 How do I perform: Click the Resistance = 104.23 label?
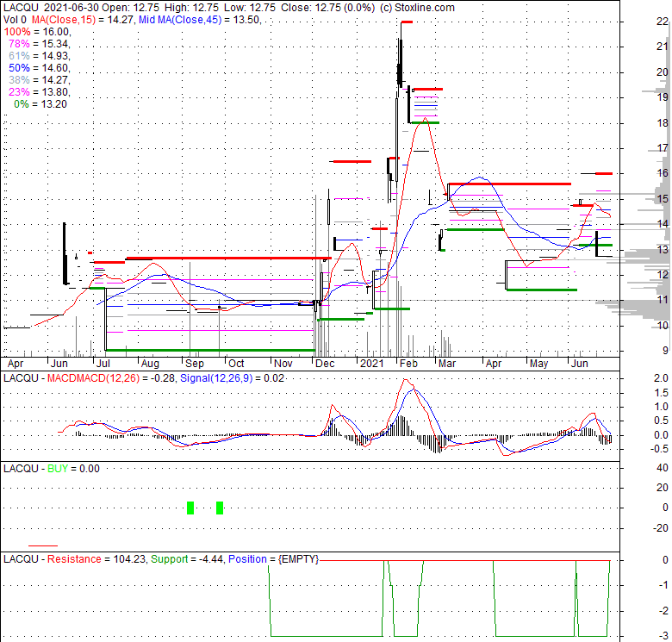coord(96,559)
